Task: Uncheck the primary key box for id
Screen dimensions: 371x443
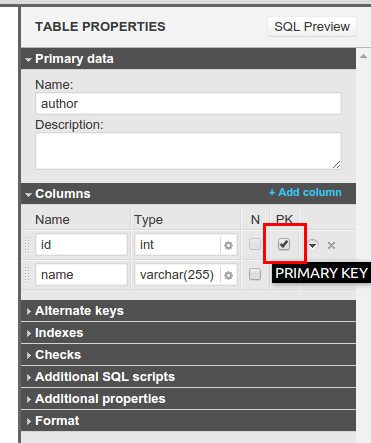Action: pos(284,244)
